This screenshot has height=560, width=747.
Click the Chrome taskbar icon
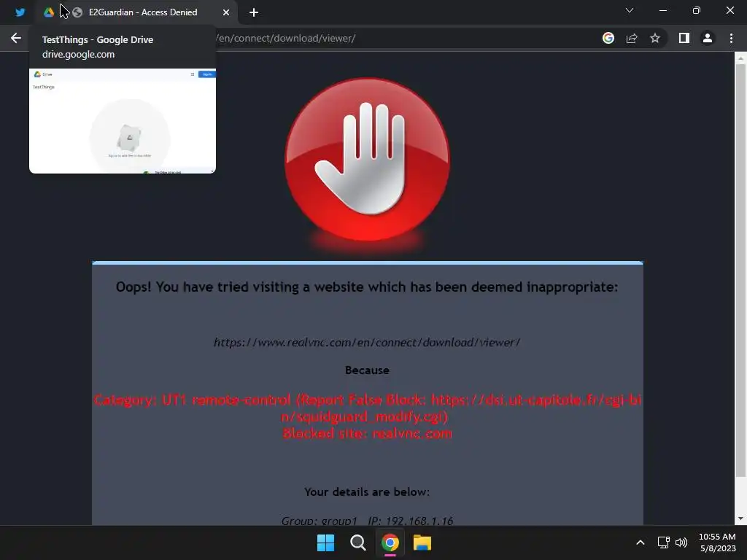pos(390,542)
